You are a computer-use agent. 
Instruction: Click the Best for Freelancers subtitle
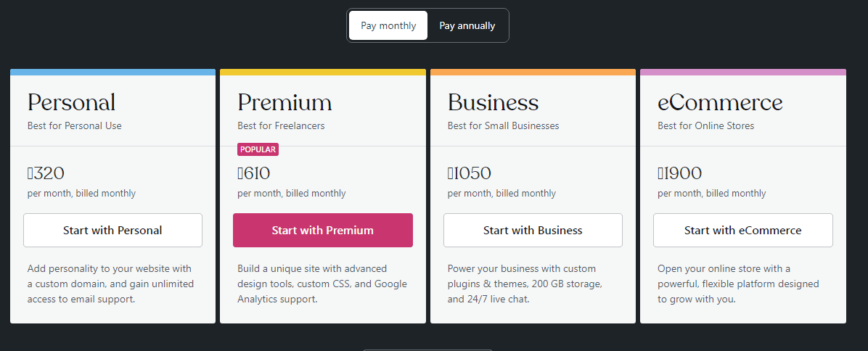(281, 125)
